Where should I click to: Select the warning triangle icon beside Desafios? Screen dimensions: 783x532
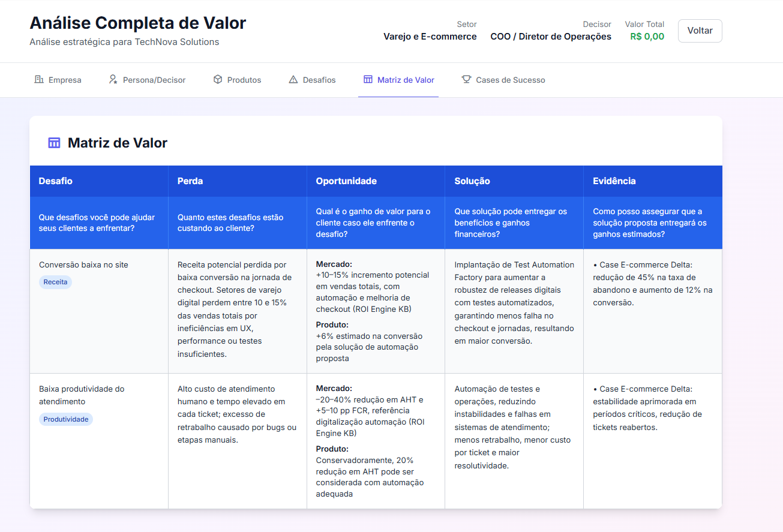293,79
